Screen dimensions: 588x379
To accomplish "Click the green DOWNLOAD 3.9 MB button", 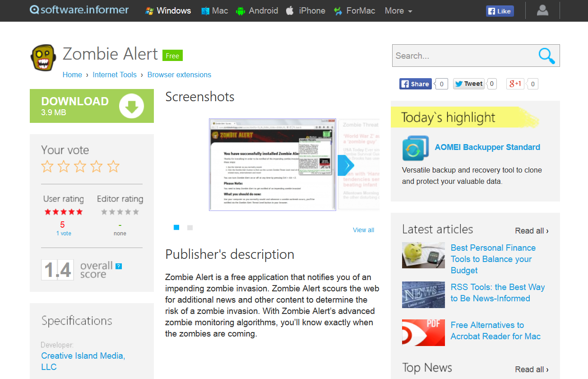I will pos(92,106).
